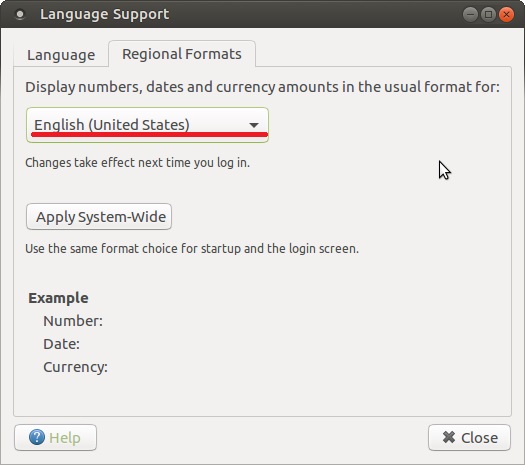
Task: Click the window menu icon in title bar
Action: (x=20, y=15)
